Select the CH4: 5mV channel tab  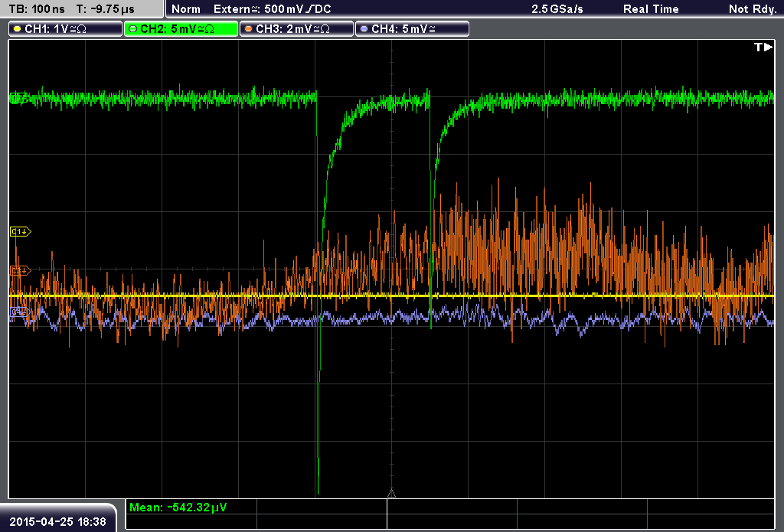412,29
